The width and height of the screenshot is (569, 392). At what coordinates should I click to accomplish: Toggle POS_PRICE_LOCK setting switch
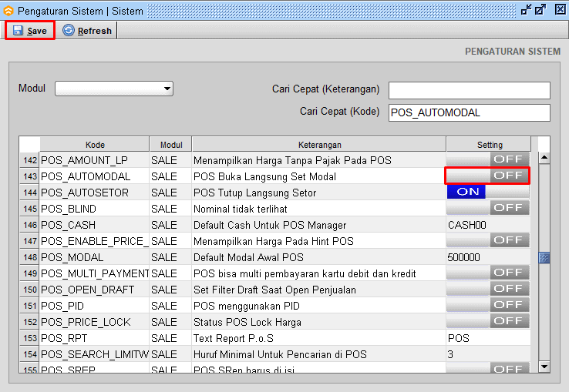488,321
